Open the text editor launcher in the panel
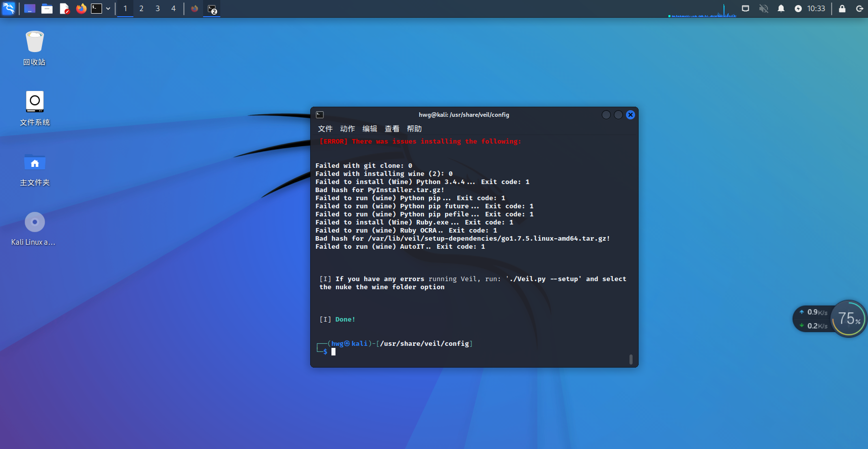 tap(64, 9)
